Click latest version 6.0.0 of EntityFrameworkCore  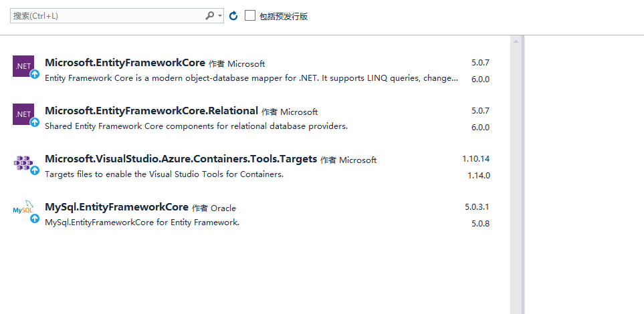coord(480,79)
